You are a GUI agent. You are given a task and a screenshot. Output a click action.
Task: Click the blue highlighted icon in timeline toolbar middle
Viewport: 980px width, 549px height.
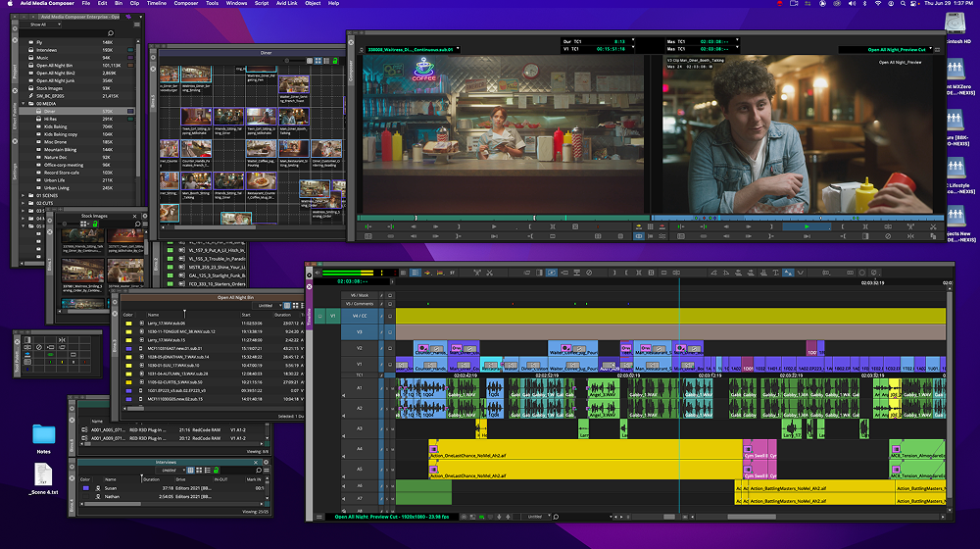[x=551, y=273]
